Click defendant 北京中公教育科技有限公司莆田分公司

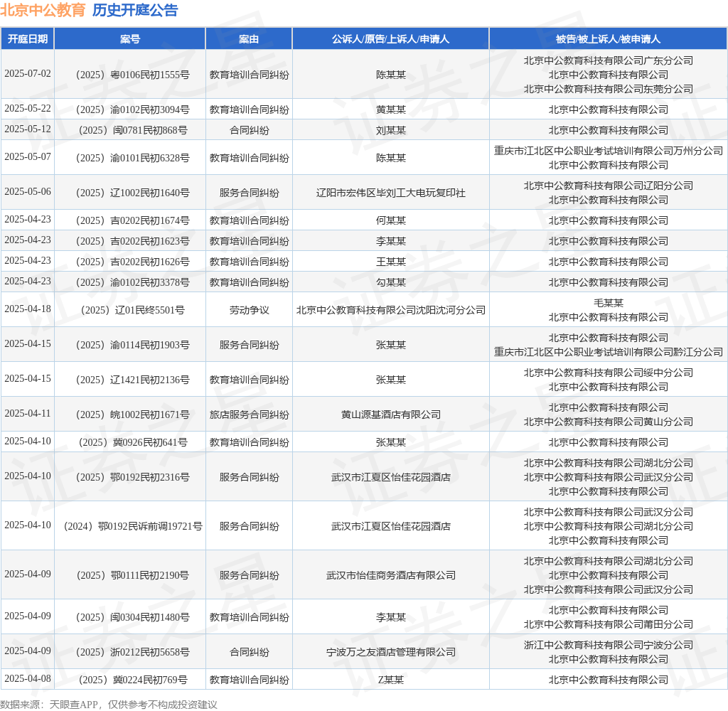[x=609, y=624]
